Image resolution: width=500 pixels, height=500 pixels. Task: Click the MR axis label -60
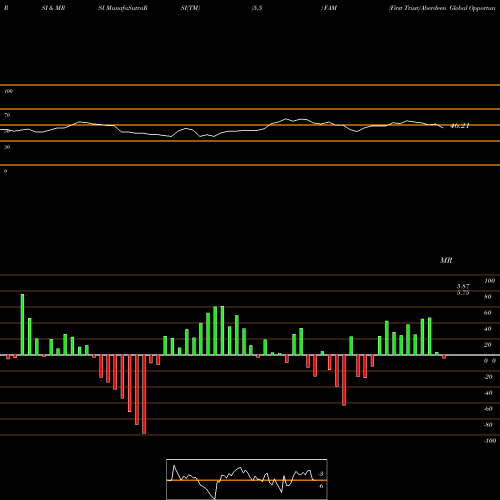tap(488, 409)
